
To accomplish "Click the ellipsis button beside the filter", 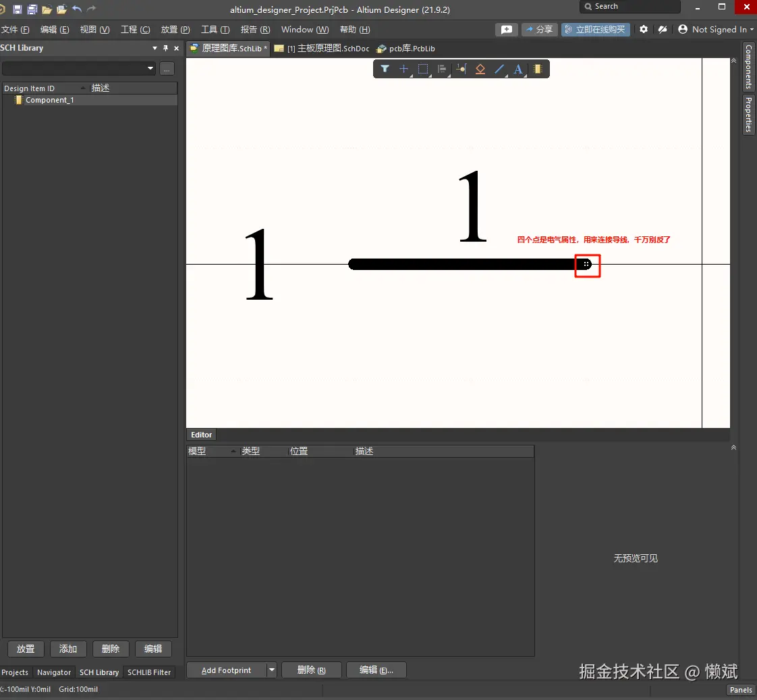I will 167,69.
